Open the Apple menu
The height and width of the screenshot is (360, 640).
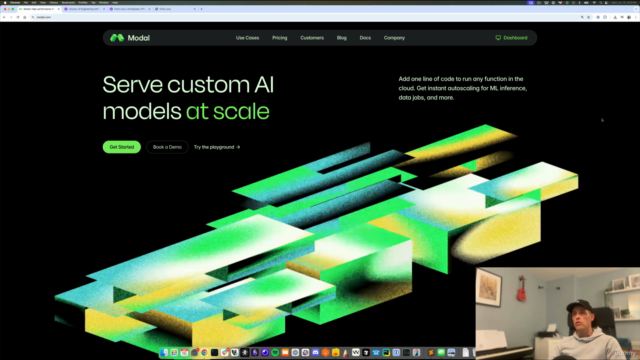(x=5, y=2)
